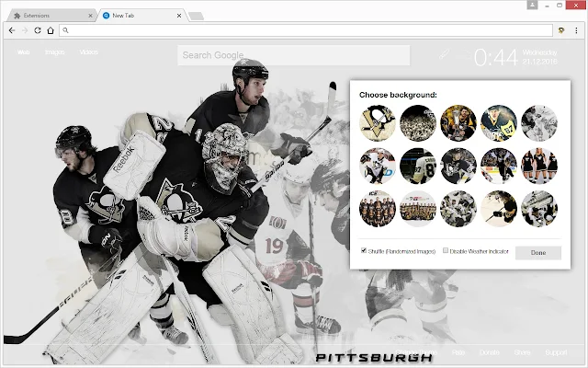This screenshot has width=588, height=368.
Task: Click the user profile icon in title bar
Action: (x=532, y=5)
